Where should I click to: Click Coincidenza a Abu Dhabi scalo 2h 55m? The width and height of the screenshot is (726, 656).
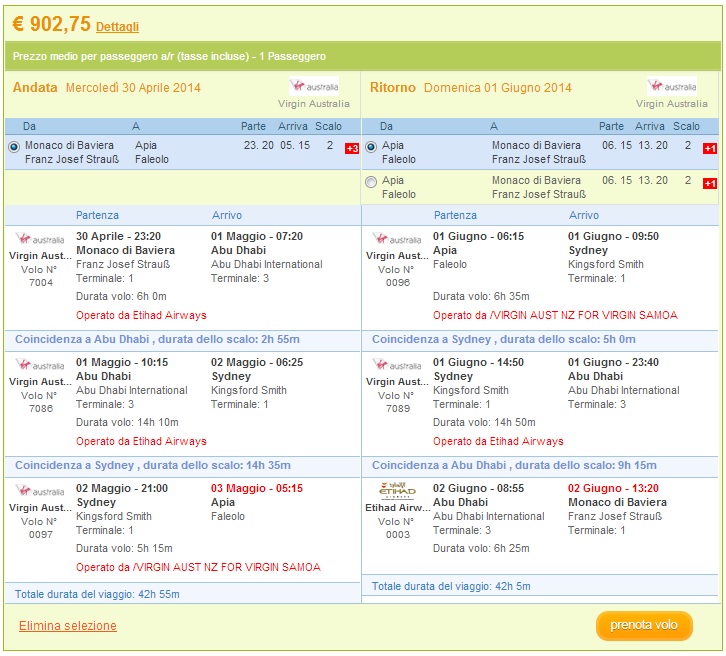point(157,339)
